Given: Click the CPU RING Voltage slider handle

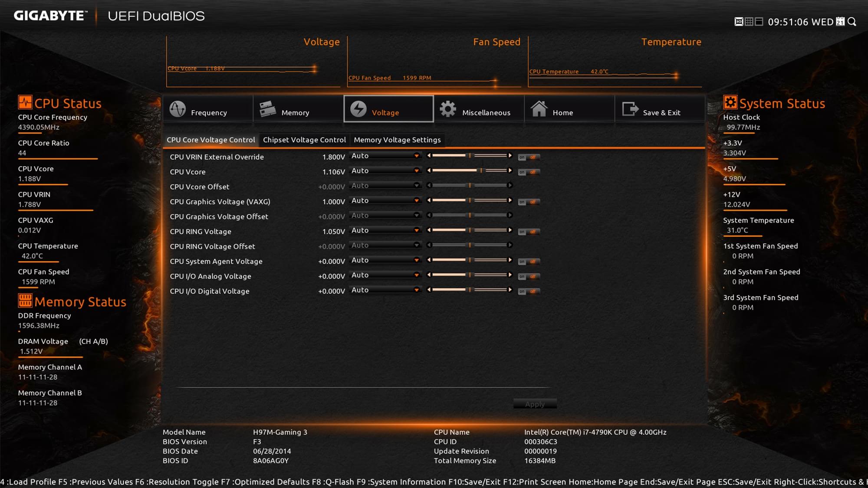Looking at the screenshot, I should [x=470, y=230].
